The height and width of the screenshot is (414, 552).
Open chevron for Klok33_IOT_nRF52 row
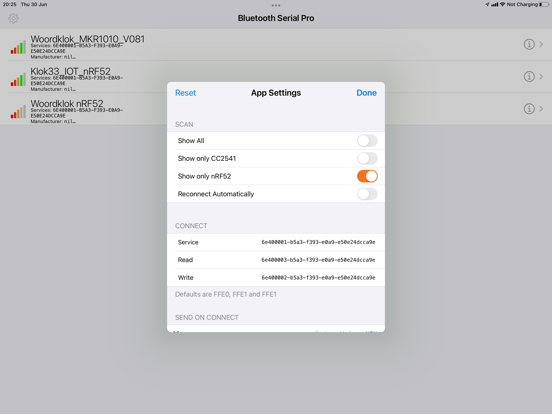click(x=541, y=76)
